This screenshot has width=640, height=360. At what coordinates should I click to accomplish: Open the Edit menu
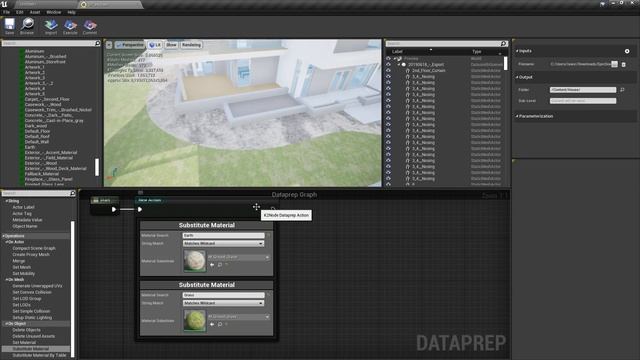20,12
